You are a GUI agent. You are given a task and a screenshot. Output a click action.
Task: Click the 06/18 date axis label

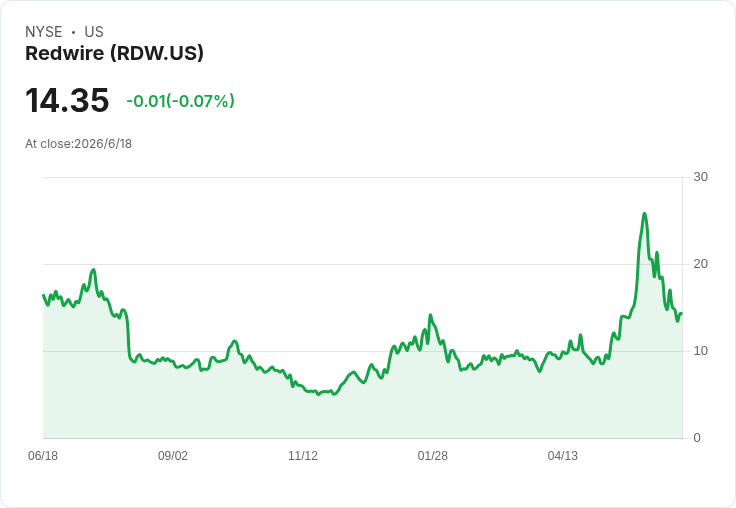43,455
